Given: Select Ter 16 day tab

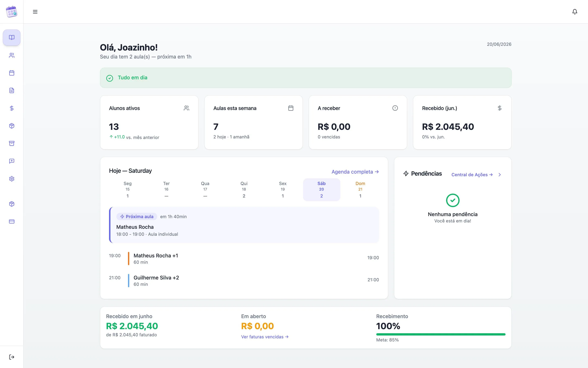Looking at the screenshot, I should tap(166, 190).
